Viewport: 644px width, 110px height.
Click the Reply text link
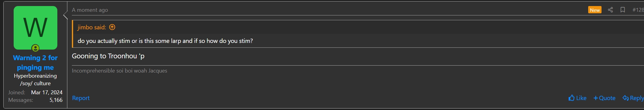pyautogui.click(x=637, y=98)
